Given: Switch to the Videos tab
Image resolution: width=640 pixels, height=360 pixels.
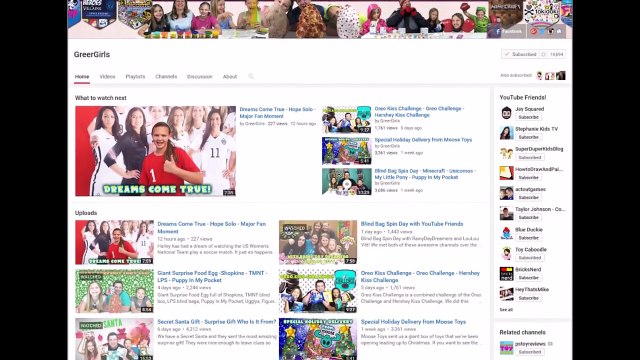Looking at the screenshot, I should [107, 77].
